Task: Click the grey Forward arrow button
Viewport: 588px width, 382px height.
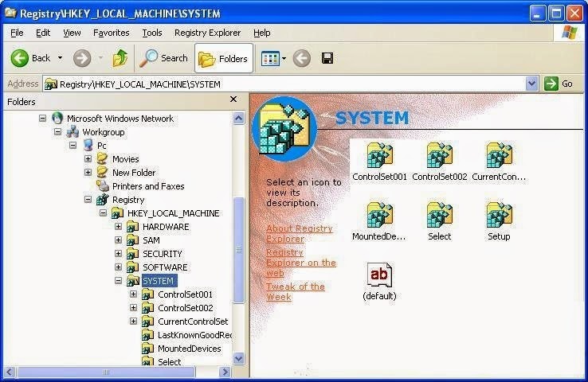Action: point(82,58)
